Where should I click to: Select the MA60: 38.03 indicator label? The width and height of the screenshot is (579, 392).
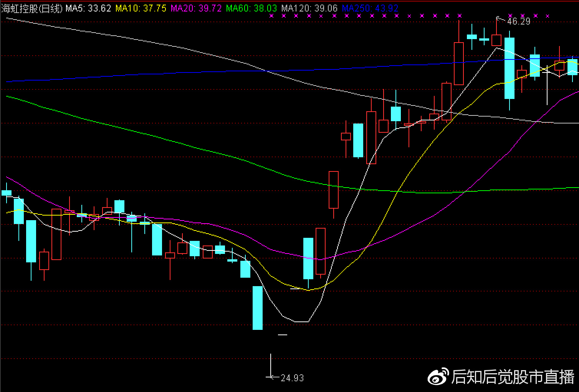pos(251,8)
